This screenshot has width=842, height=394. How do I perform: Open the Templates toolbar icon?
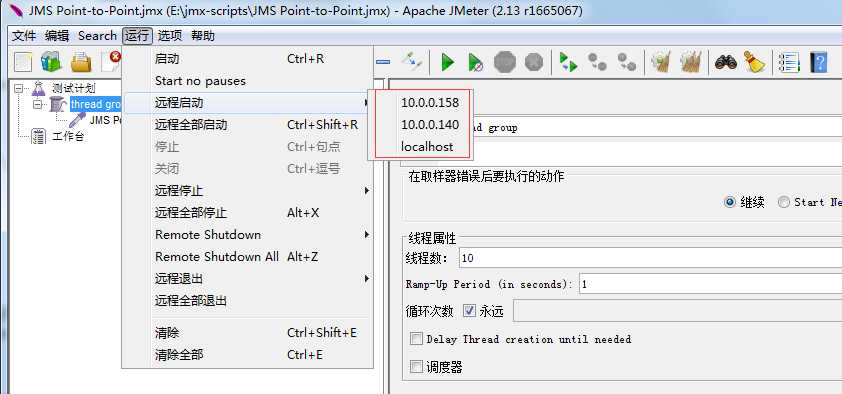point(52,62)
